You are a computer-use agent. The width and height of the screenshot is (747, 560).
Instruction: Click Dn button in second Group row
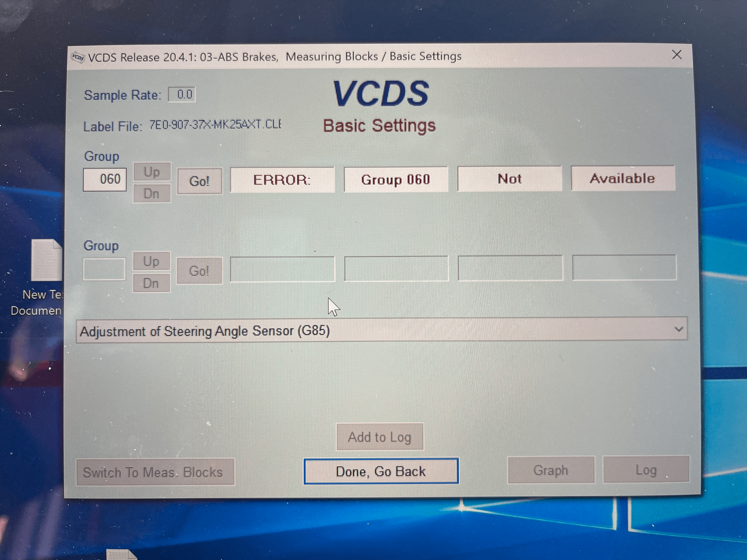[151, 283]
